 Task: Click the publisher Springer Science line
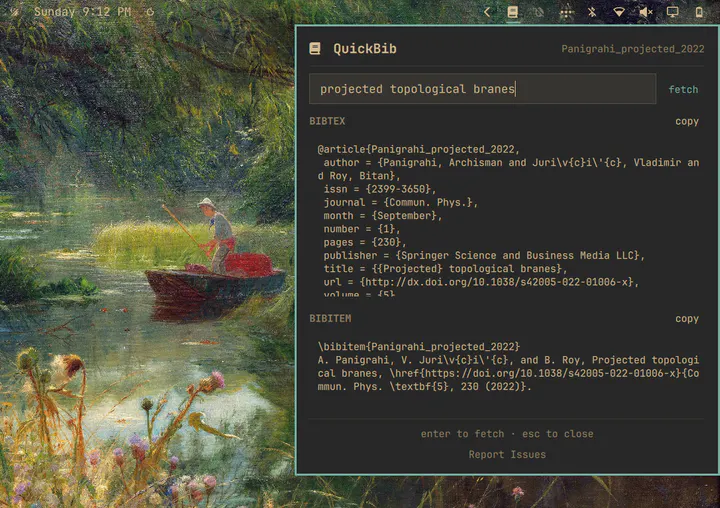click(484, 255)
